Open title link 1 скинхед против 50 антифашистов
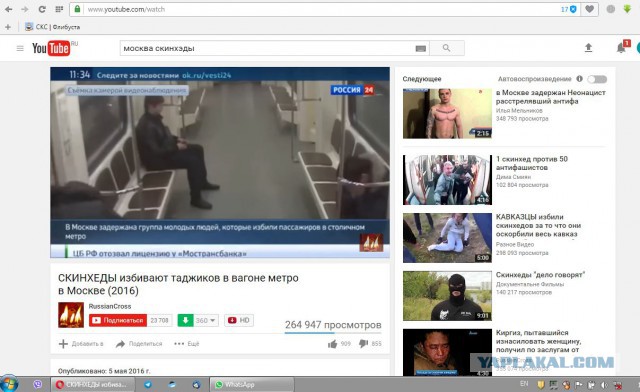This screenshot has width=640, height=392. 531,163
